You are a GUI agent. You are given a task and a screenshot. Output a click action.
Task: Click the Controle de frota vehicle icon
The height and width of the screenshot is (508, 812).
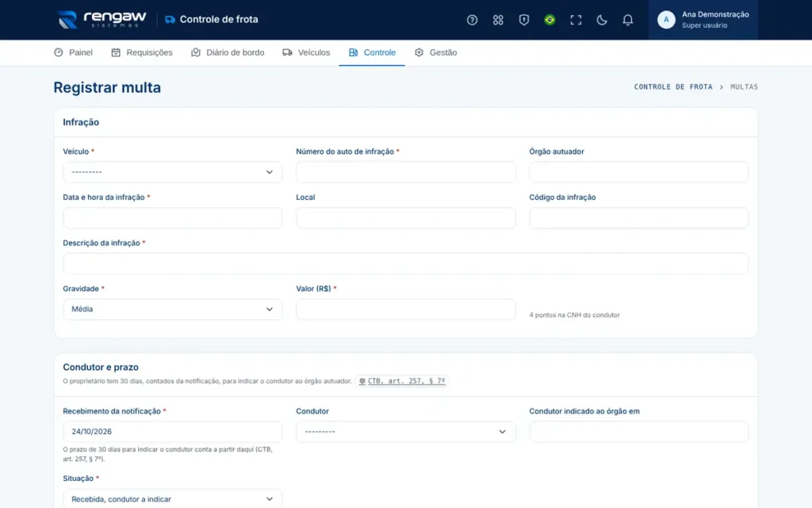point(170,20)
